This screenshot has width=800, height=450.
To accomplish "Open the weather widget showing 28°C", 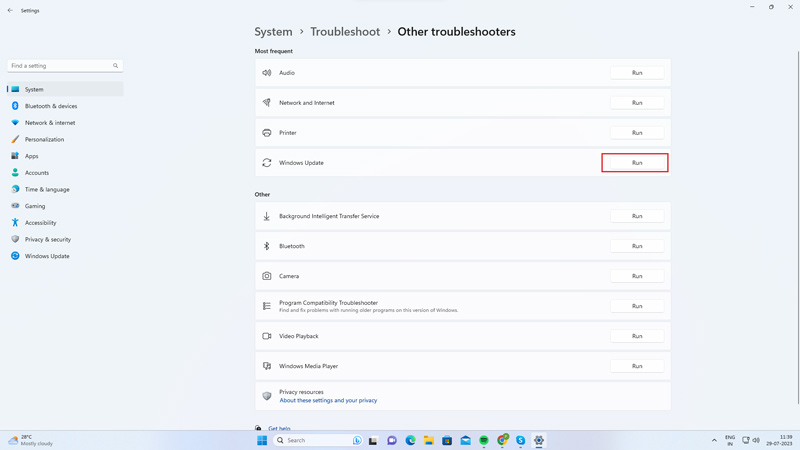I will click(31, 440).
